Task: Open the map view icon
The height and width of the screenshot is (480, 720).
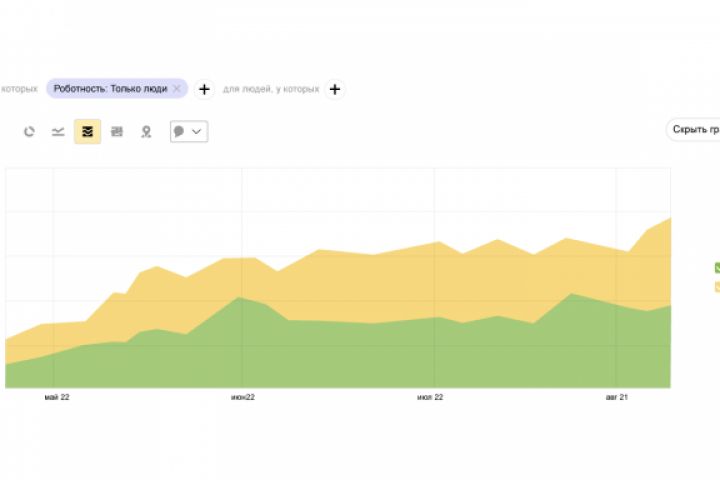Action: pyautogui.click(x=146, y=131)
